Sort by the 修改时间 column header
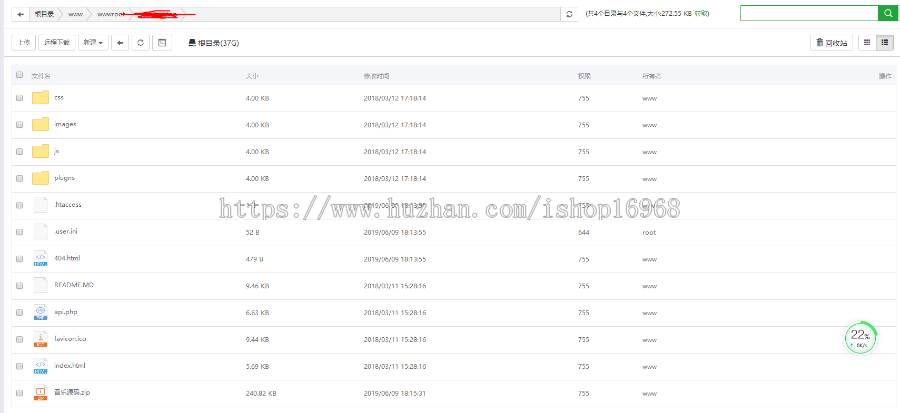The height and width of the screenshot is (413, 900). click(377, 76)
